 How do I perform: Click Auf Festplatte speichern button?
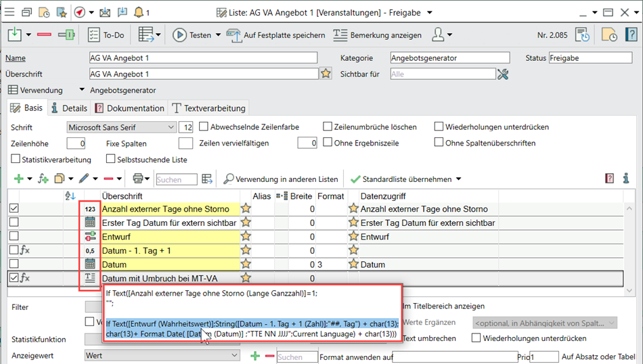(x=275, y=35)
